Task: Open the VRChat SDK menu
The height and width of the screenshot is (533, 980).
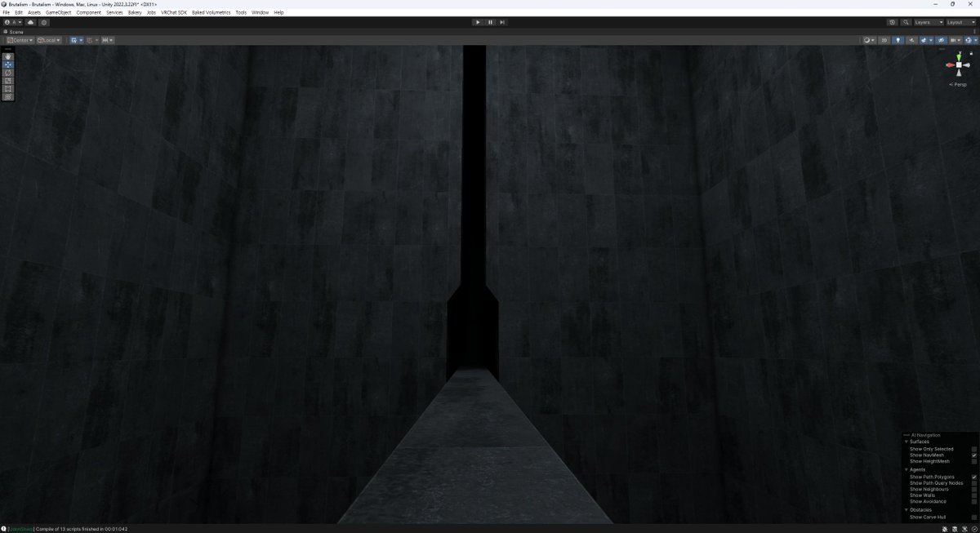Action: pyautogui.click(x=174, y=13)
